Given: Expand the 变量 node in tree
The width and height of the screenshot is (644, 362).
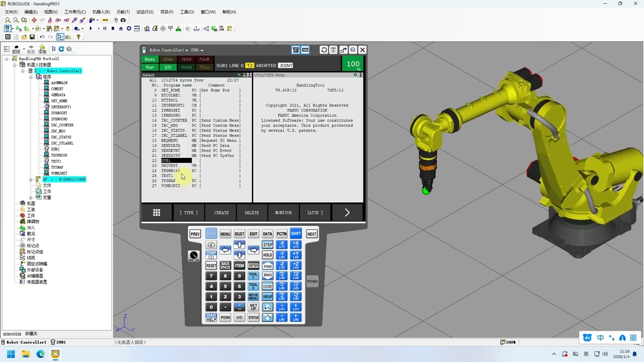Looking at the screenshot, I should 31,198.
